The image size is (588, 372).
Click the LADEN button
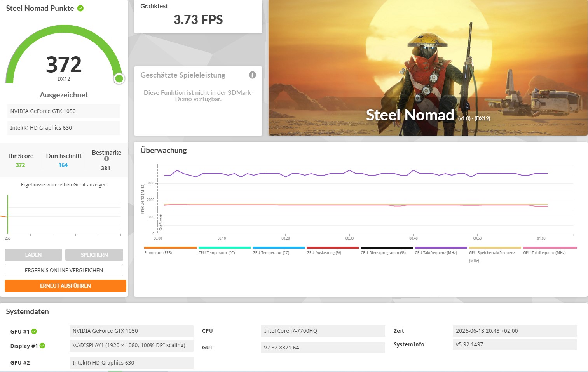tap(33, 255)
